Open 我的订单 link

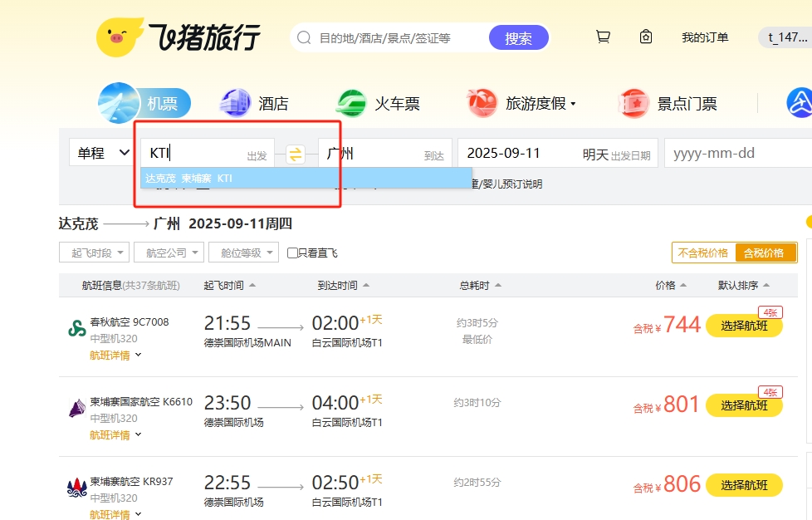[705, 37]
